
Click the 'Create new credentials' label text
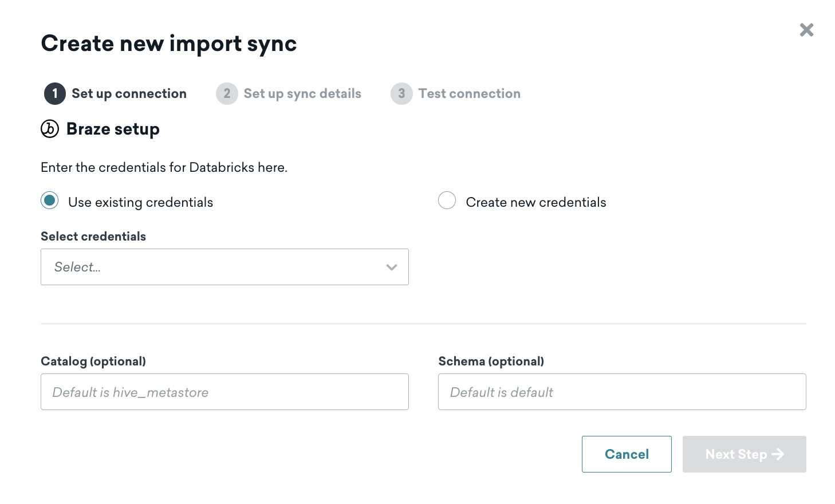(x=535, y=202)
